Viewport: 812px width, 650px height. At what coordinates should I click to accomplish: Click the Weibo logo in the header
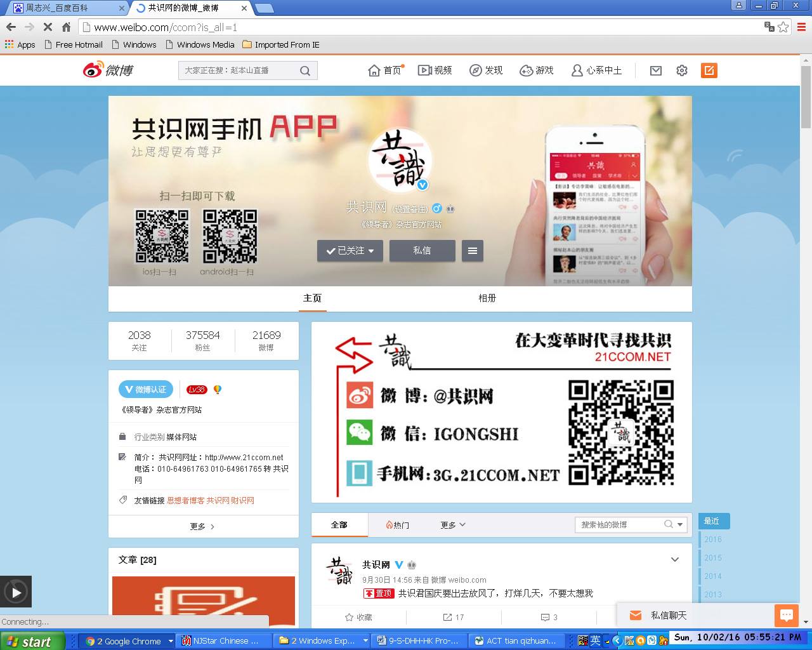[108, 70]
